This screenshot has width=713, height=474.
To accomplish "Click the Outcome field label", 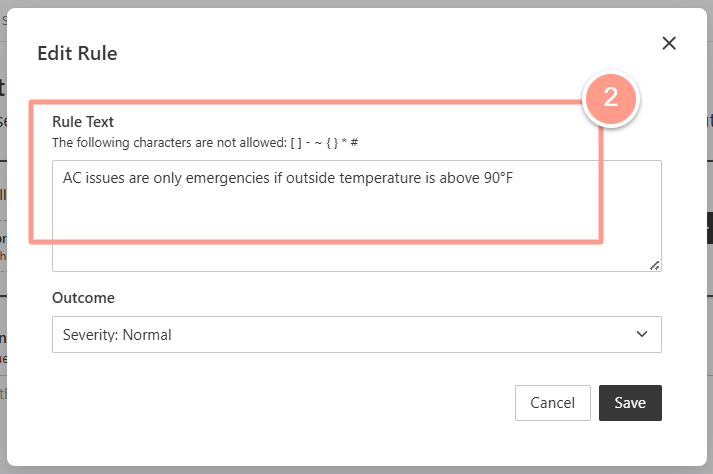I will (83, 298).
